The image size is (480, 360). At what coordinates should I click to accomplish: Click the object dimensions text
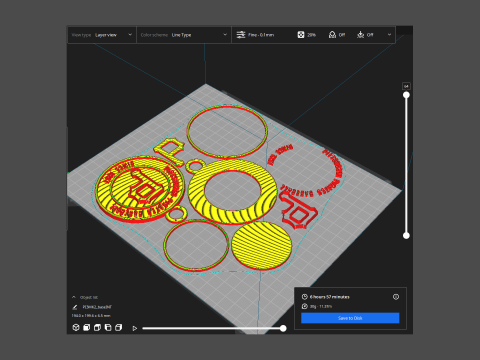pyautogui.click(x=91, y=315)
